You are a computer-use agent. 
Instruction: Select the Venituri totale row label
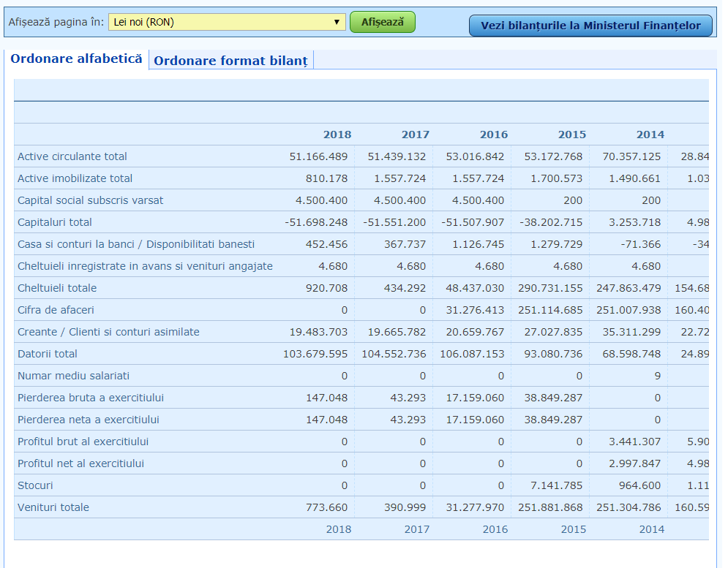click(x=53, y=507)
